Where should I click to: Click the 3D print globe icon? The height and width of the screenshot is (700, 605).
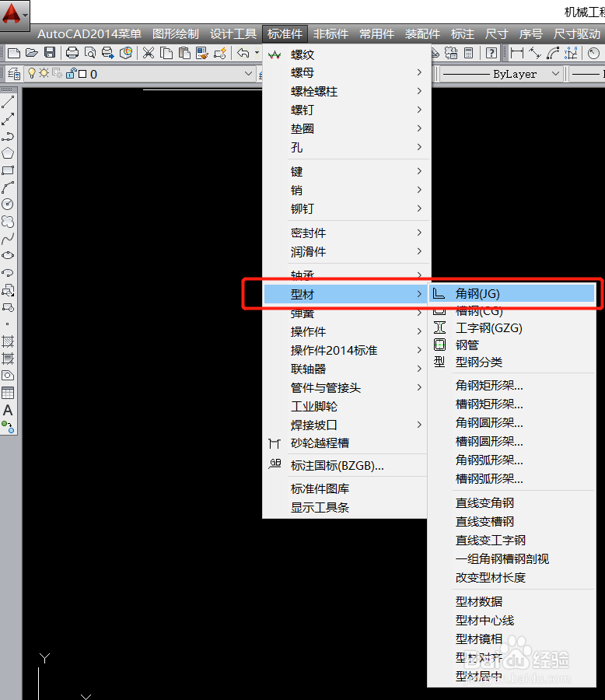(126, 53)
